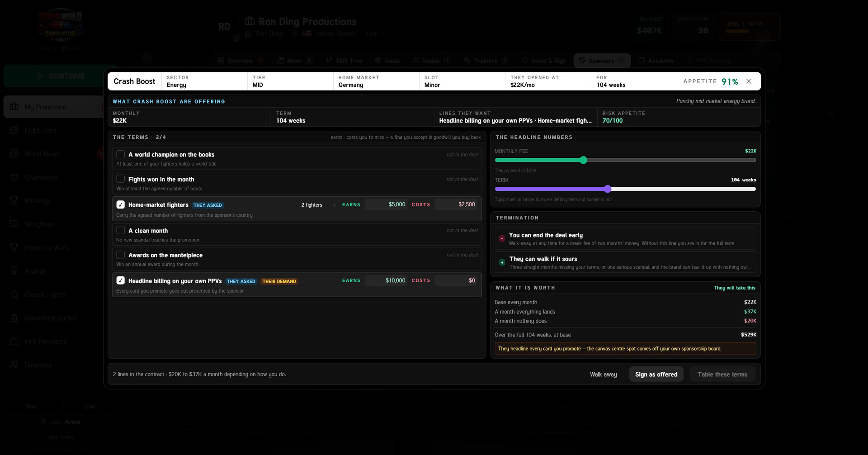Click the Rankings trophy icon in the sidebar
The image size is (868, 455).
tap(14, 201)
